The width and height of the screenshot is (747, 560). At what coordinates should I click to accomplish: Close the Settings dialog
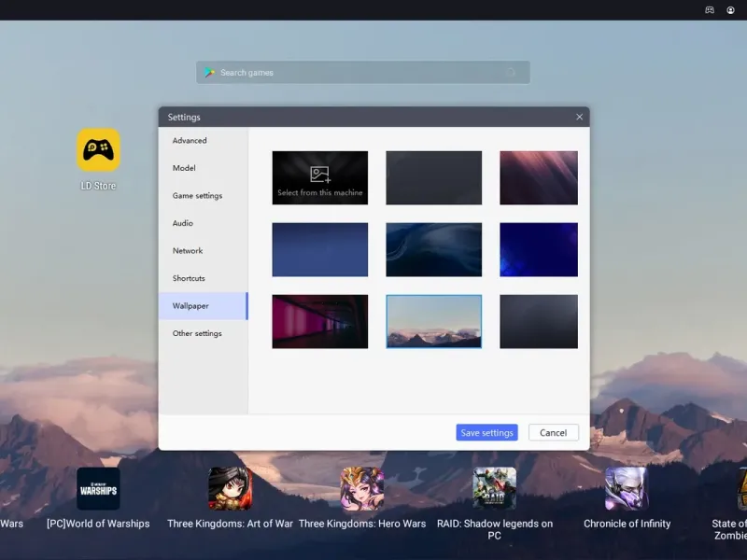(579, 117)
